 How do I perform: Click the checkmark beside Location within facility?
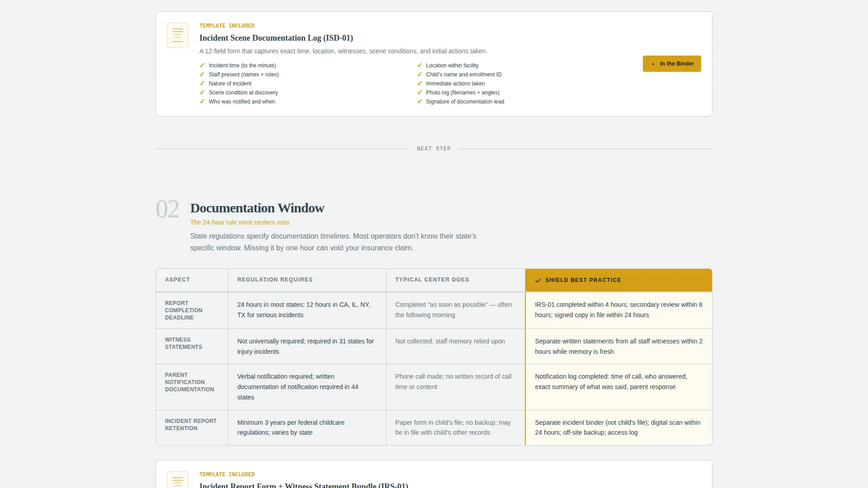[x=420, y=66]
